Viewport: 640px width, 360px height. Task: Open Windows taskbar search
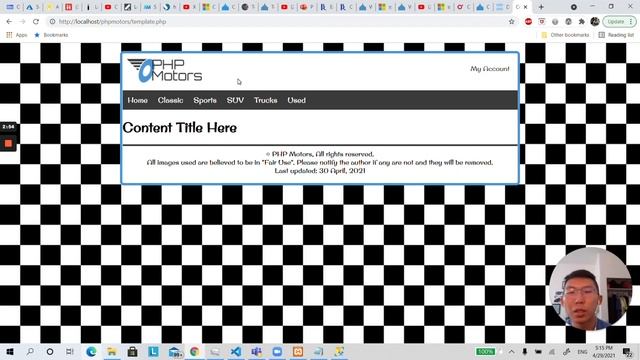(x=30, y=351)
